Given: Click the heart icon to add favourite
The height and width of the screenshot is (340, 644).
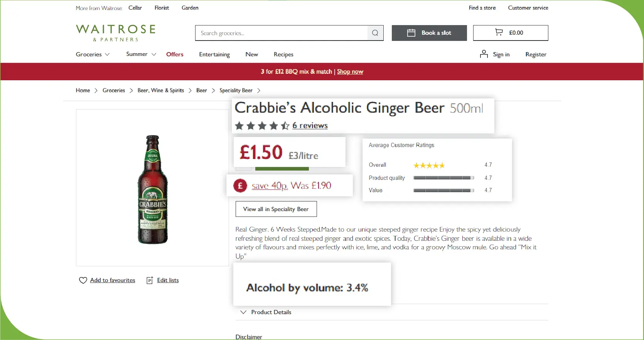Looking at the screenshot, I should [83, 281].
